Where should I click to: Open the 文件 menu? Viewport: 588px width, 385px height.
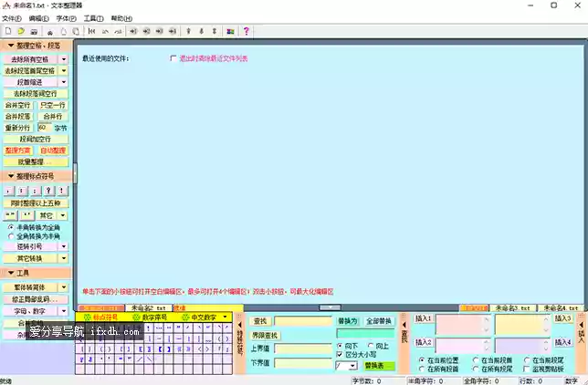tap(9, 17)
